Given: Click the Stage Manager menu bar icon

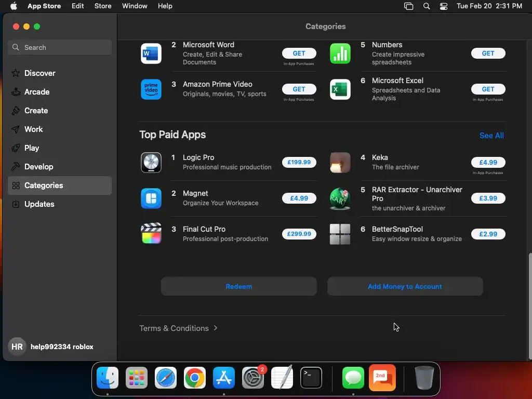Looking at the screenshot, I should coord(408,6).
